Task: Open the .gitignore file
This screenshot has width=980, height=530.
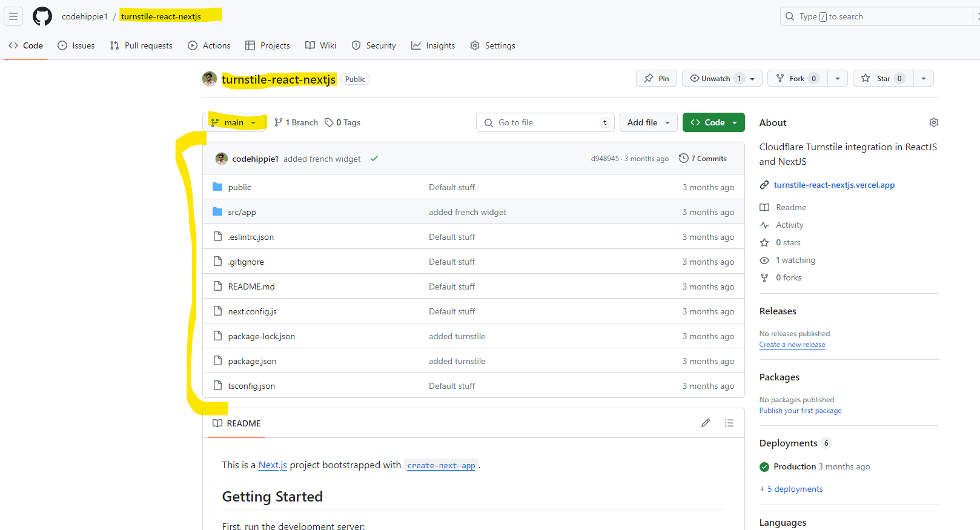Action: (246, 262)
